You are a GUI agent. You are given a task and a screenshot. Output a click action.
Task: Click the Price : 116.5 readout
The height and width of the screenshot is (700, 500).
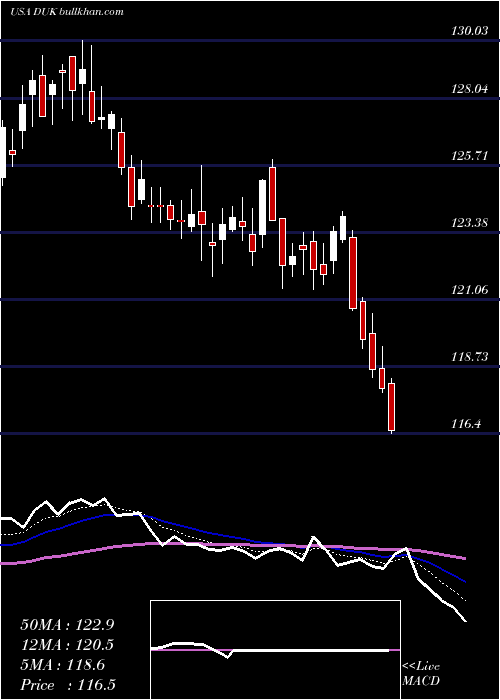point(67,685)
